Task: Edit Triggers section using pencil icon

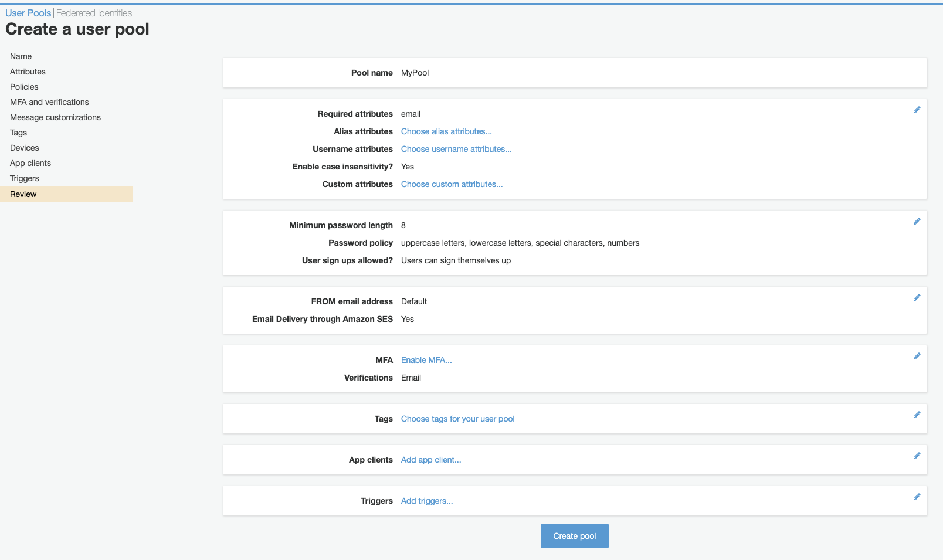Action: pyautogui.click(x=917, y=497)
